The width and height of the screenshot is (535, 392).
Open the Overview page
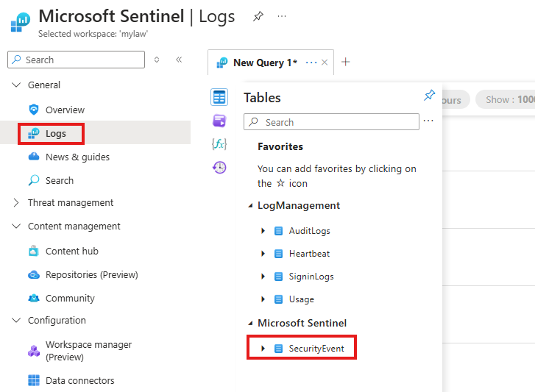point(65,110)
